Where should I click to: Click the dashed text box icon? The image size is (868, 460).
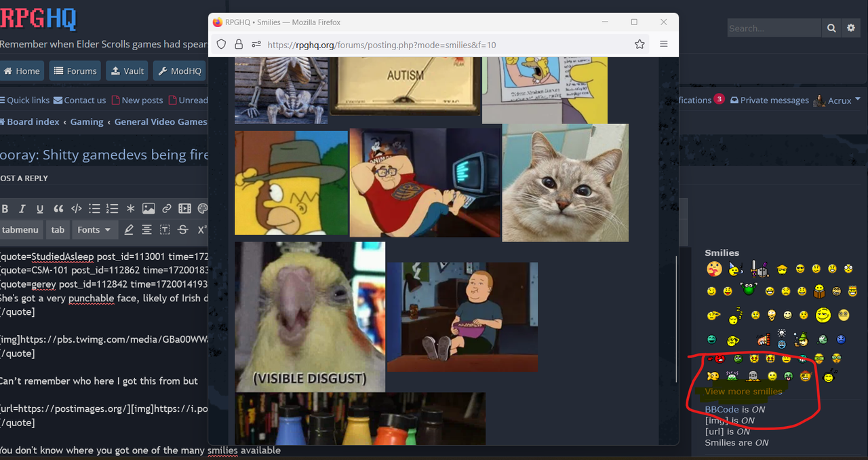165,230
